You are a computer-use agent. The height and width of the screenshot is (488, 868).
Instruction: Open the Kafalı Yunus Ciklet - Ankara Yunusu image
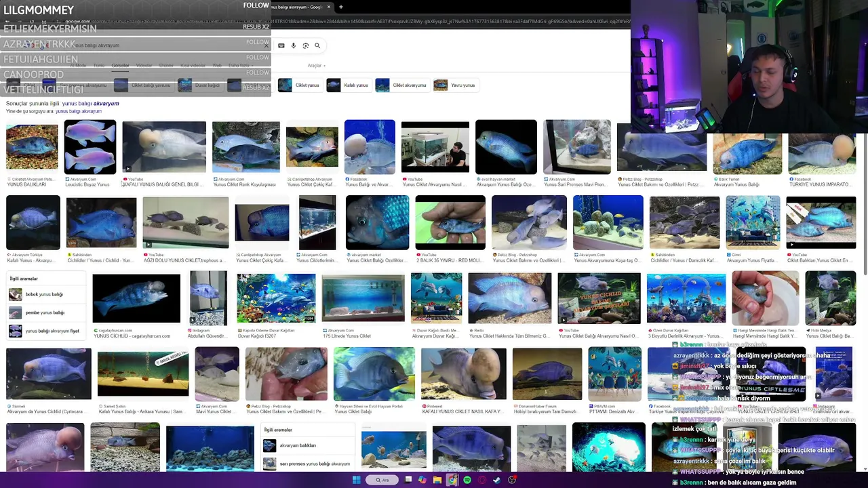(143, 374)
